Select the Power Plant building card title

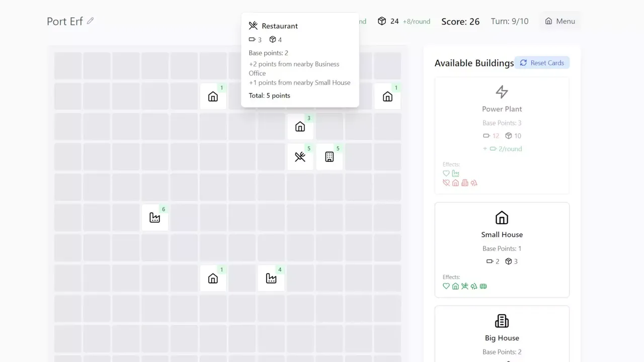click(x=502, y=109)
